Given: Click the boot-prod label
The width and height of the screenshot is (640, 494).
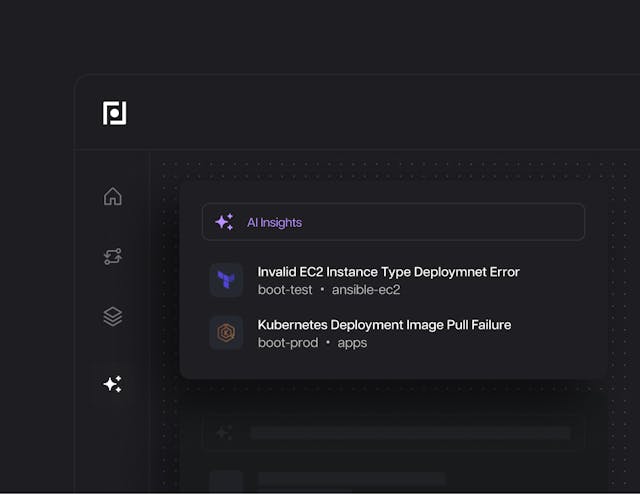Looking at the screenshot, I should point(288,343).
